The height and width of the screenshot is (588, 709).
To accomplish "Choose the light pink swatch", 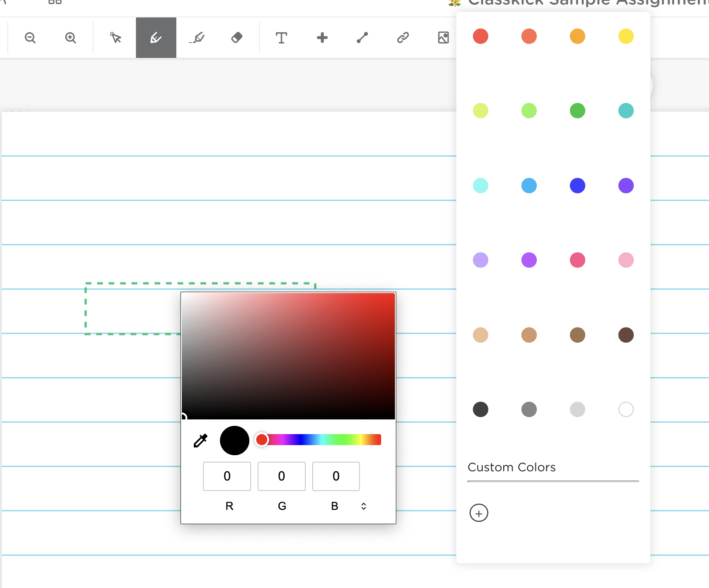I will [626, 260].
